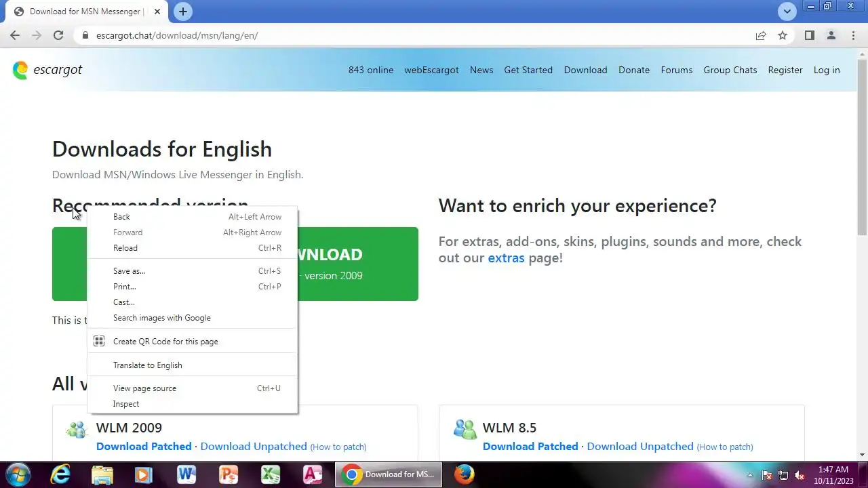Launch Internet Explorer from the taskbar
The image size is (868, 488).
point(60,474)
